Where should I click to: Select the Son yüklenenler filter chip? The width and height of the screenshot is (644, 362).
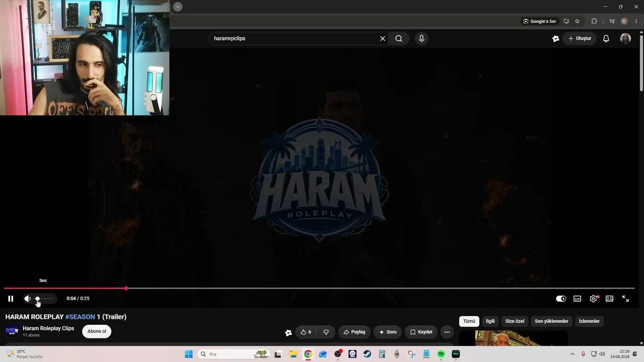[x=551, y=321]
